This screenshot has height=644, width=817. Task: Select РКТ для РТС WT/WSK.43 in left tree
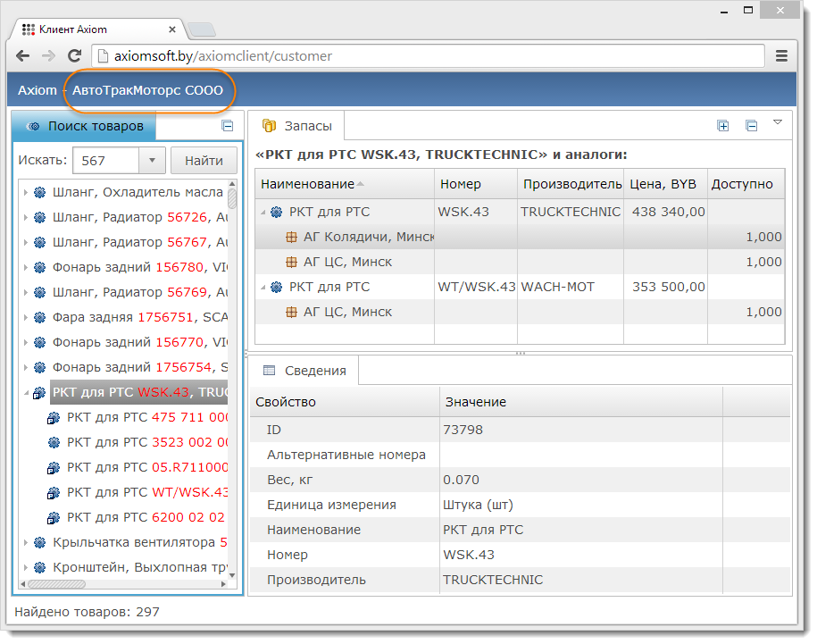pyautogui.click(x=148, y=492)
